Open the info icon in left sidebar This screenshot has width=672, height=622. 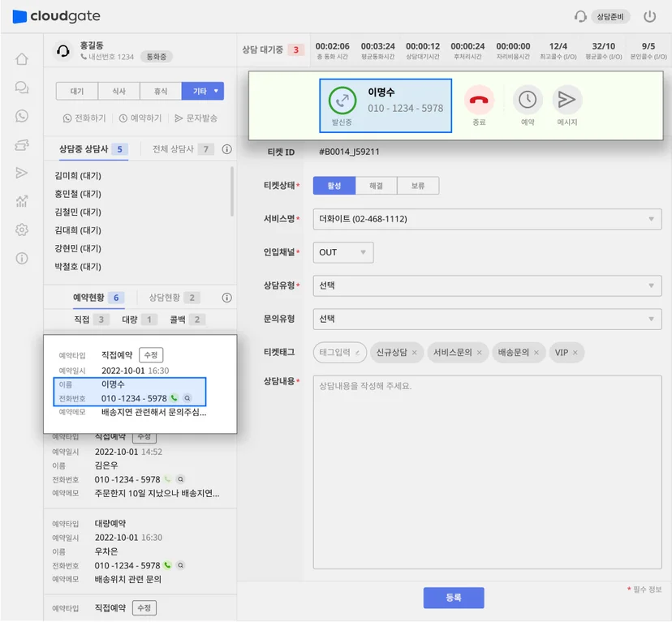(x=22, y=259)
